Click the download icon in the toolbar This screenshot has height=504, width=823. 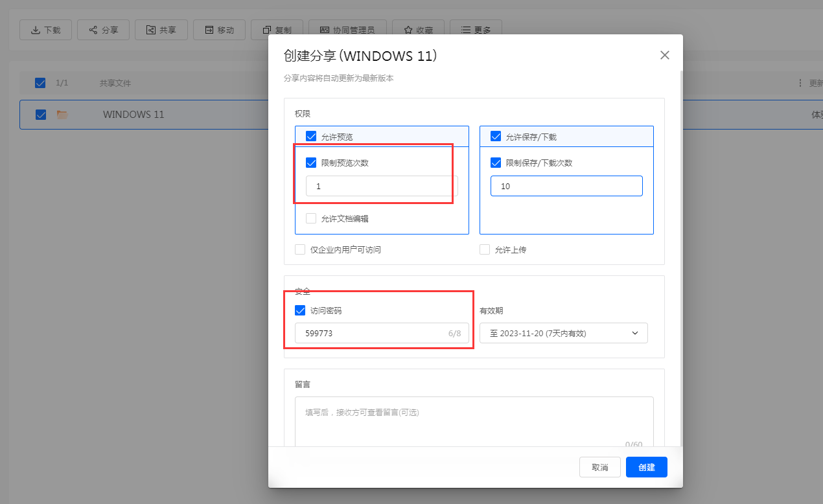(34, 30)
